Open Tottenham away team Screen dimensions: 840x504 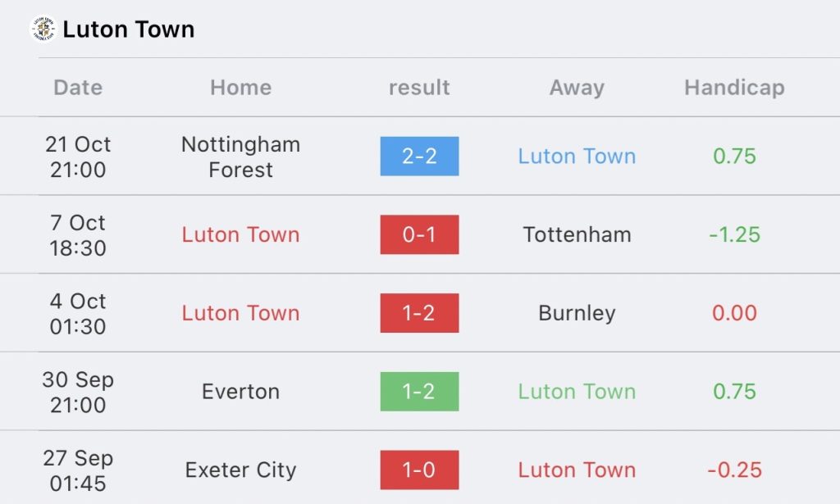pos(577,234)
